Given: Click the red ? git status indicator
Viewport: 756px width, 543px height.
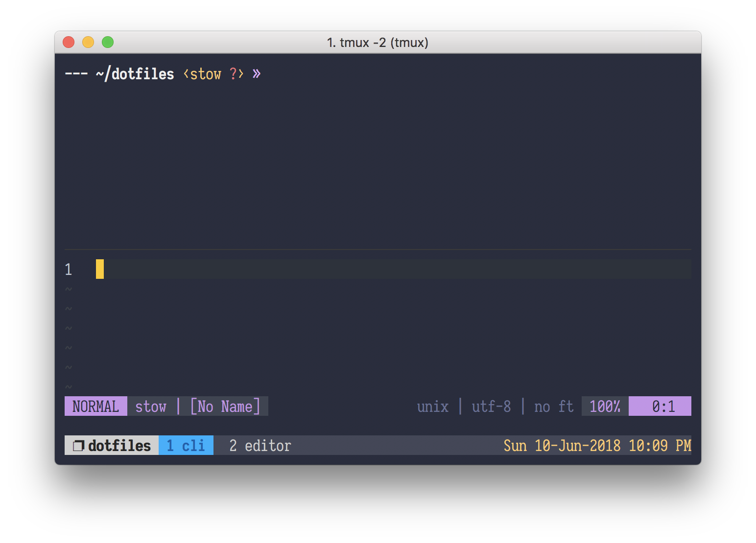Looking at the screenshot, I should pos(233,74).
